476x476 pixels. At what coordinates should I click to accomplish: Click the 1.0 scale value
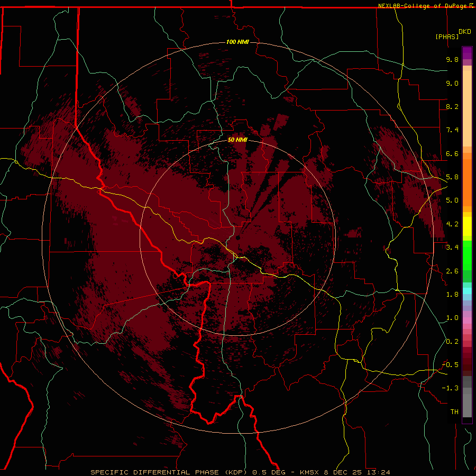pyautogui.click(x=452, y=318)
